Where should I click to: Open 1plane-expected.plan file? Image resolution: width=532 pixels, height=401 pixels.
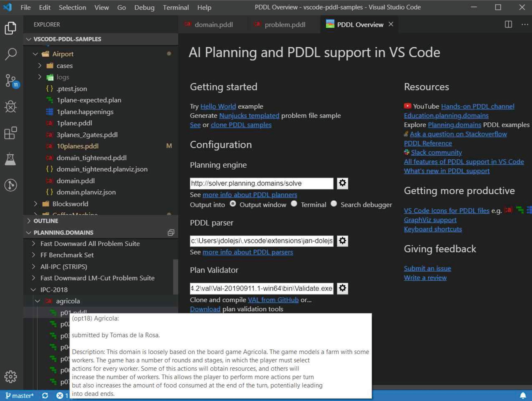coord(89,100)
